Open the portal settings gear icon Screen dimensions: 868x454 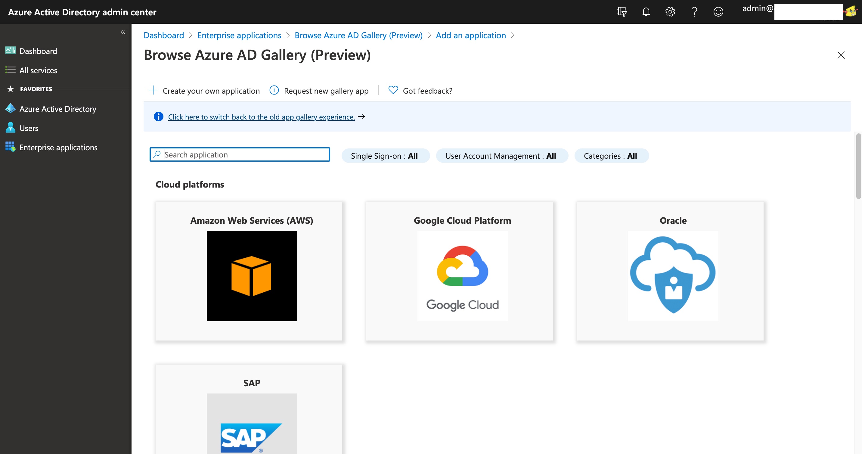tap(670, 12)
